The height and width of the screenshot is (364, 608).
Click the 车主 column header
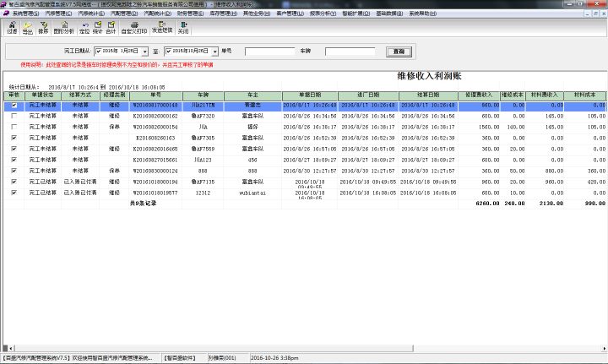click(252, 95)
